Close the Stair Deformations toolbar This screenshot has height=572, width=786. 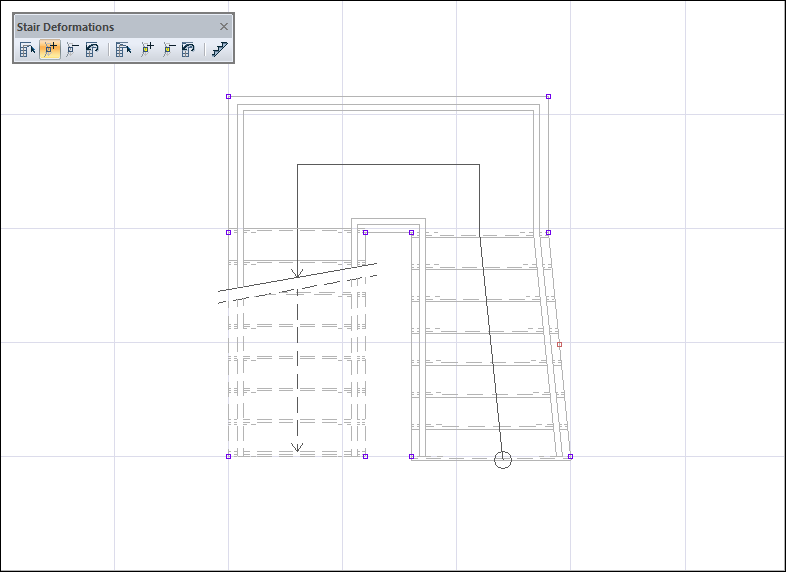click(x=224, y=27)
